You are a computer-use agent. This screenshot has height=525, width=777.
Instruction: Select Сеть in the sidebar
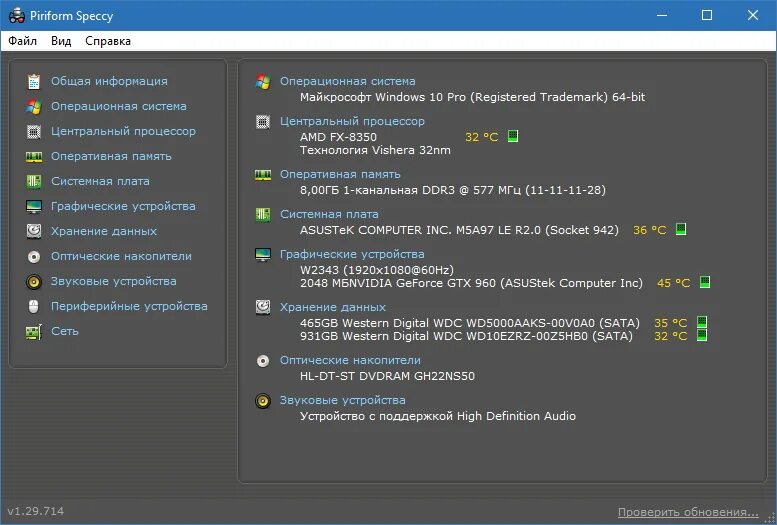64,331
